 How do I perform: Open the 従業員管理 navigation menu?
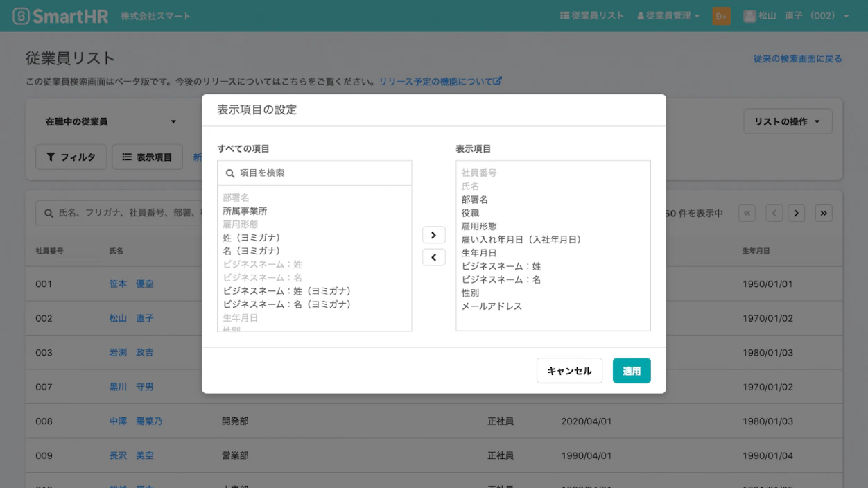tap(667, 15)
